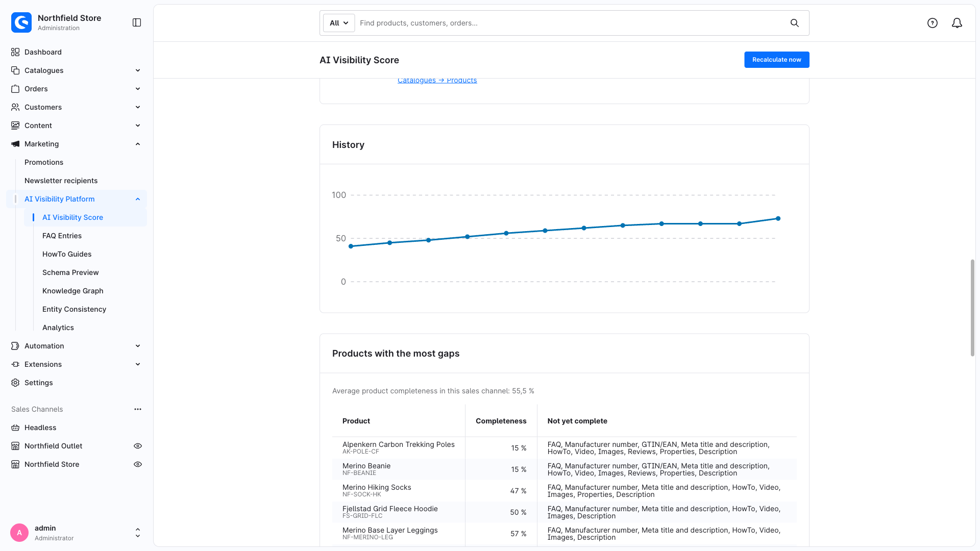Expand the Customers menu chevron
Viewport: 980px width, 551px height.
coord(138,107)
